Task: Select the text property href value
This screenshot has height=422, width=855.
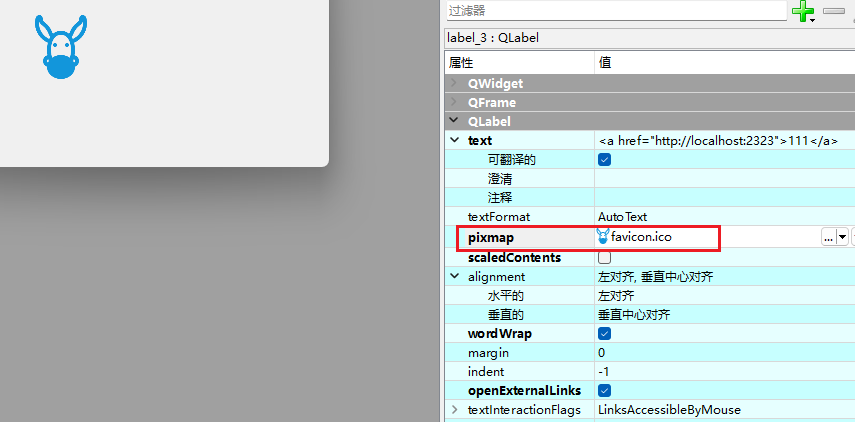Action: point(717,141)
